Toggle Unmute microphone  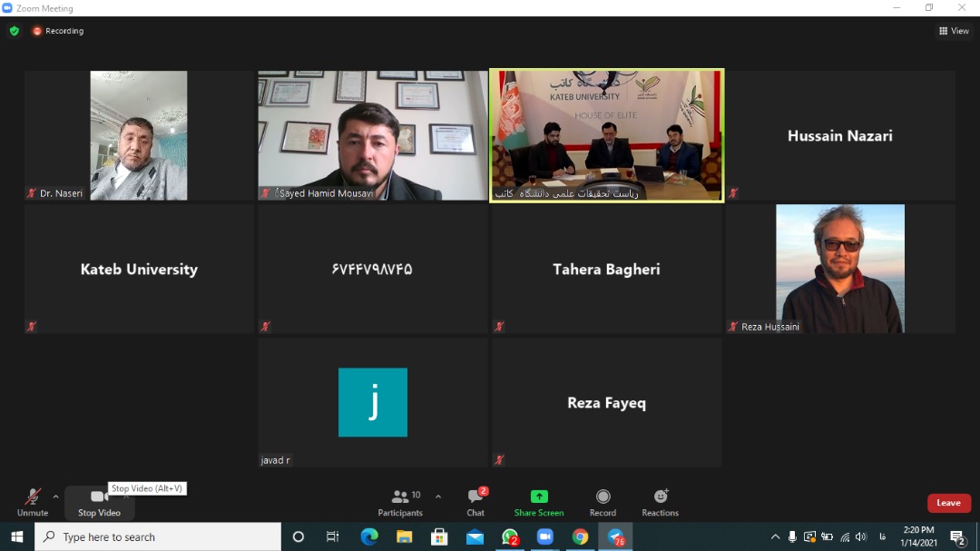pyautogui.click(x=33, y=503)
